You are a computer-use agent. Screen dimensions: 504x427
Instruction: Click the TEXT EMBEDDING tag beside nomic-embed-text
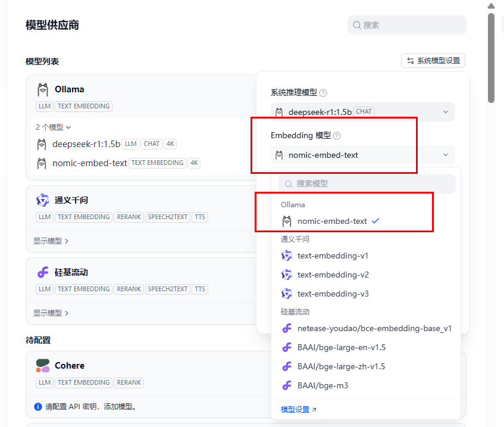157,163
